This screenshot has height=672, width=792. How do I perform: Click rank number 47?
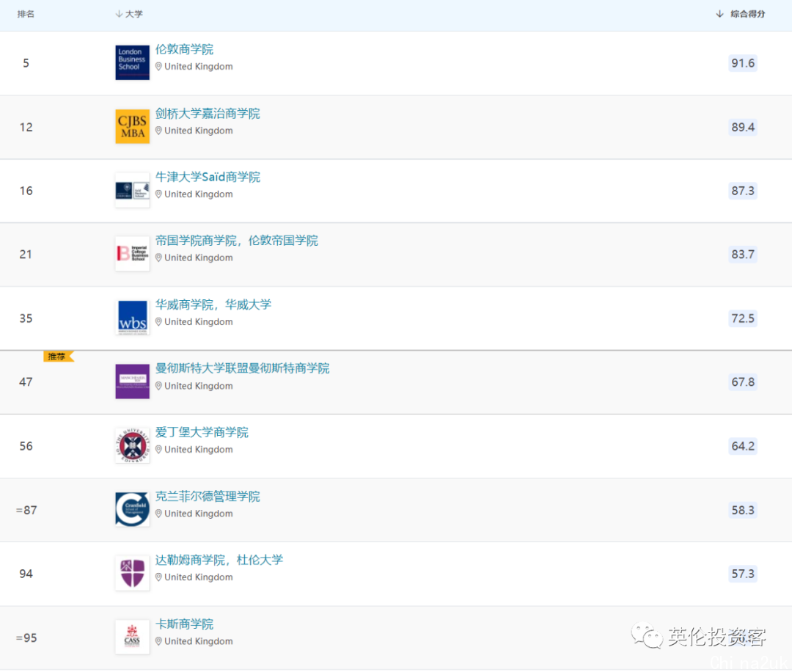coord(26,382)
